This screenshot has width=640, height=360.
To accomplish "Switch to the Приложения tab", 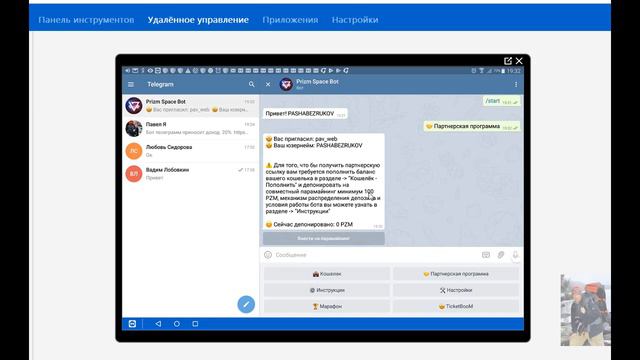I will [290, 20].
